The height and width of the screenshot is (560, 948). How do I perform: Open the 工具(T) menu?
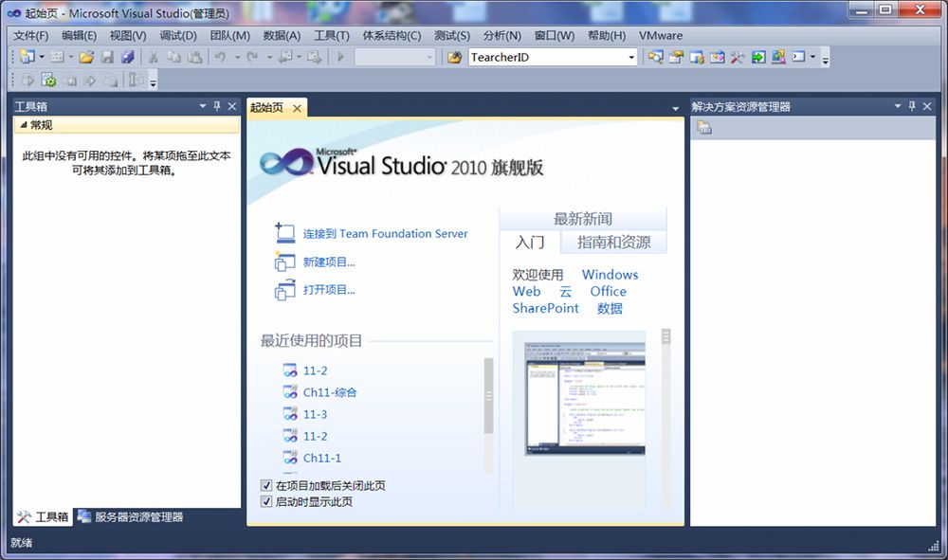(331, 36)
